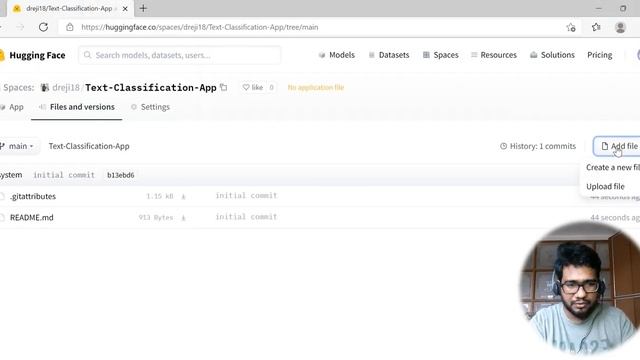Click the browser address bar URL
This screenshot has width=640, height=360.
[x=200, y=27]
